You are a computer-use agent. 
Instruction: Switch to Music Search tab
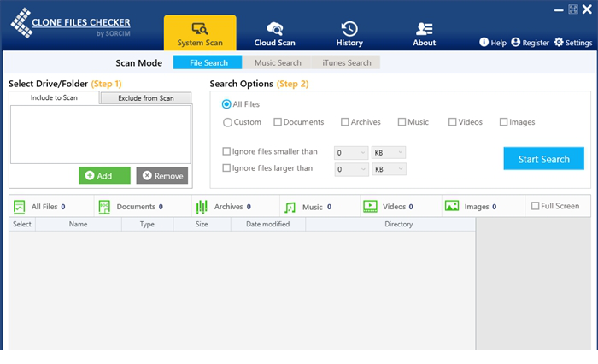click(278, 62)
